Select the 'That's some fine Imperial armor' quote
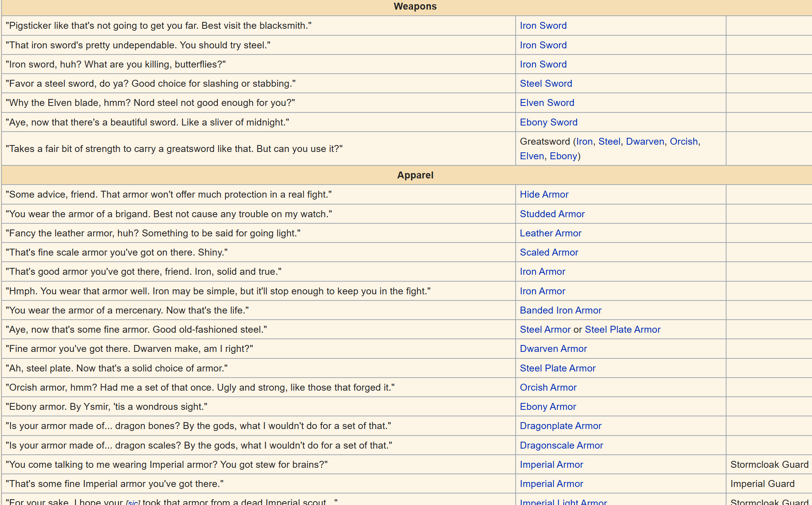 (x=115, y=484)
